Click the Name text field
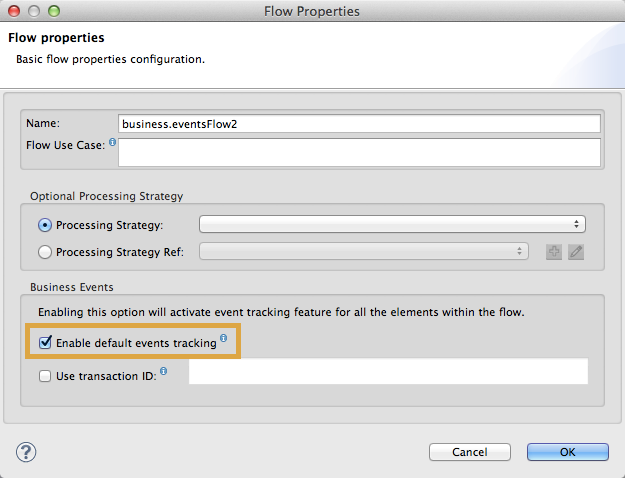Image resolution: width=625 pixels, height=478 pixels. (x=358, y=124)
